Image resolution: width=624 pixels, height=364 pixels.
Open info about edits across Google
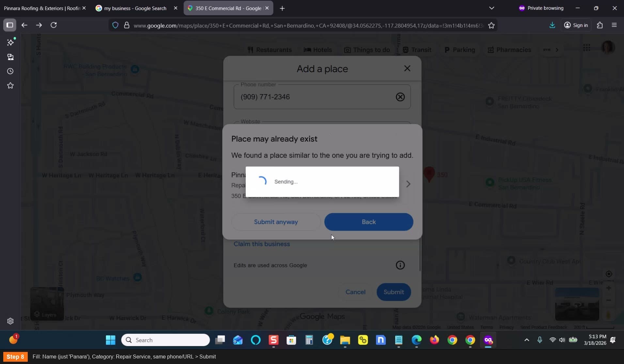pos(400,265)
